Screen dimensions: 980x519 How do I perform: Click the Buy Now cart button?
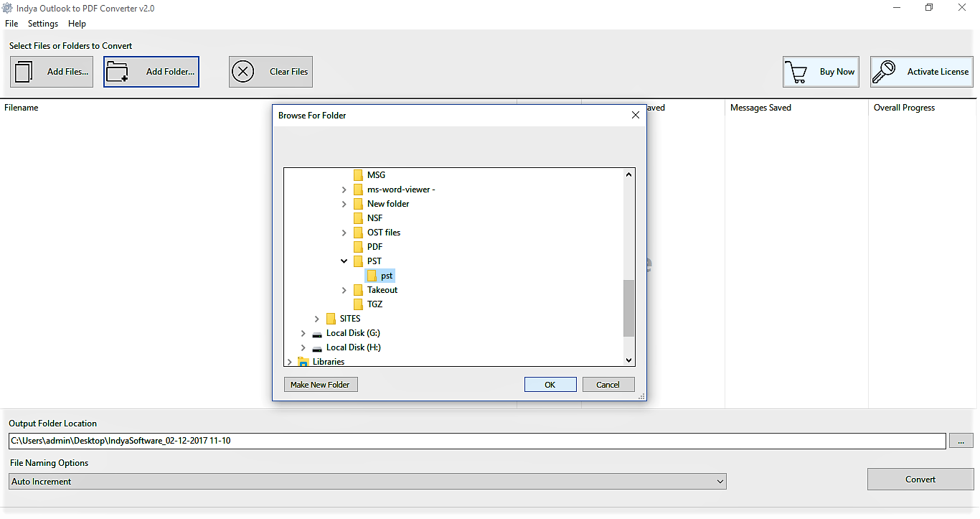[x=821, y=72]
